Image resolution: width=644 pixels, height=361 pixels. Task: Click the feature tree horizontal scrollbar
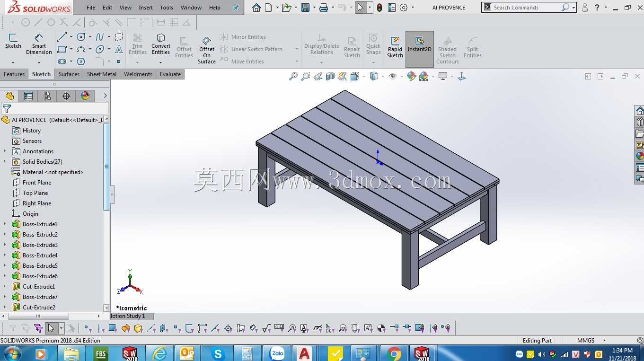(x=38, y=316)
